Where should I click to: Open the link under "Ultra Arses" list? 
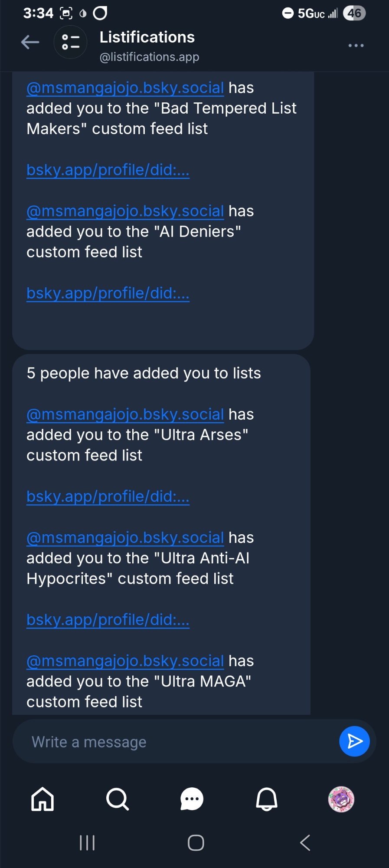coord(108,496)
